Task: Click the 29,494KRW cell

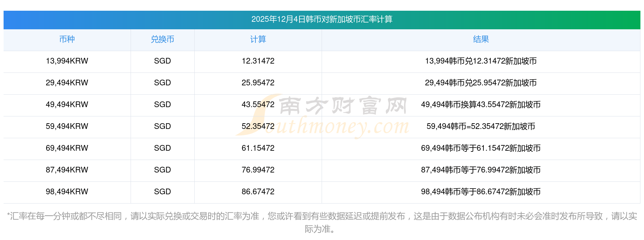Action: (67, 83)
